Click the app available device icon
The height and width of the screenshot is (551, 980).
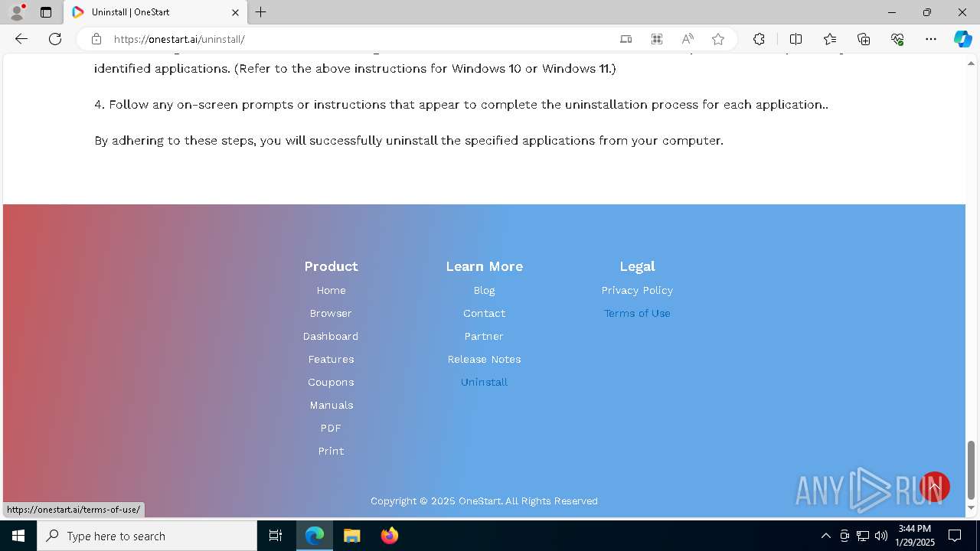626,39
